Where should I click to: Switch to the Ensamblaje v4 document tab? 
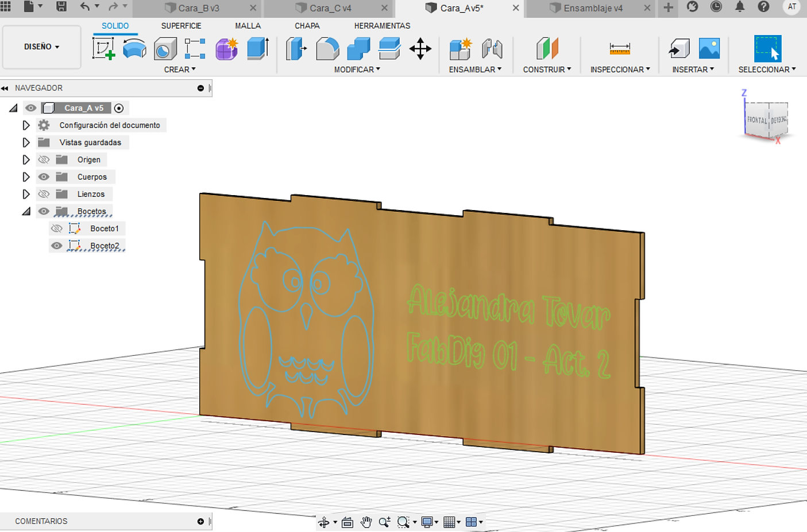[593, 8]
